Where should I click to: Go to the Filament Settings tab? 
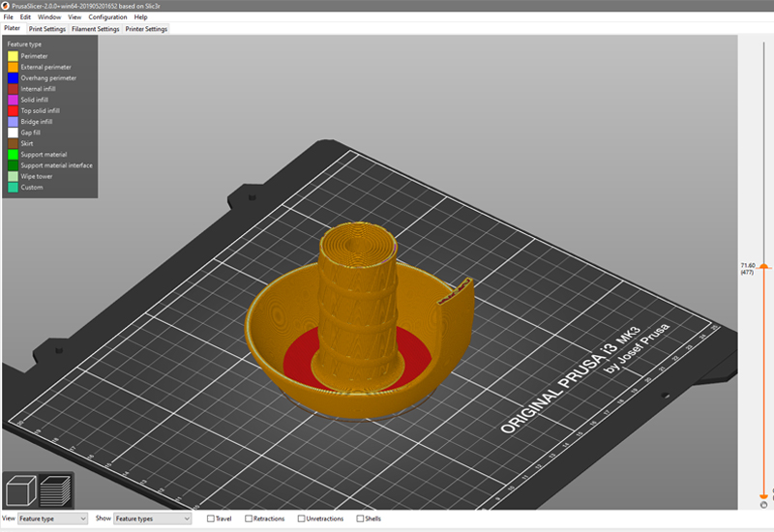95,29
